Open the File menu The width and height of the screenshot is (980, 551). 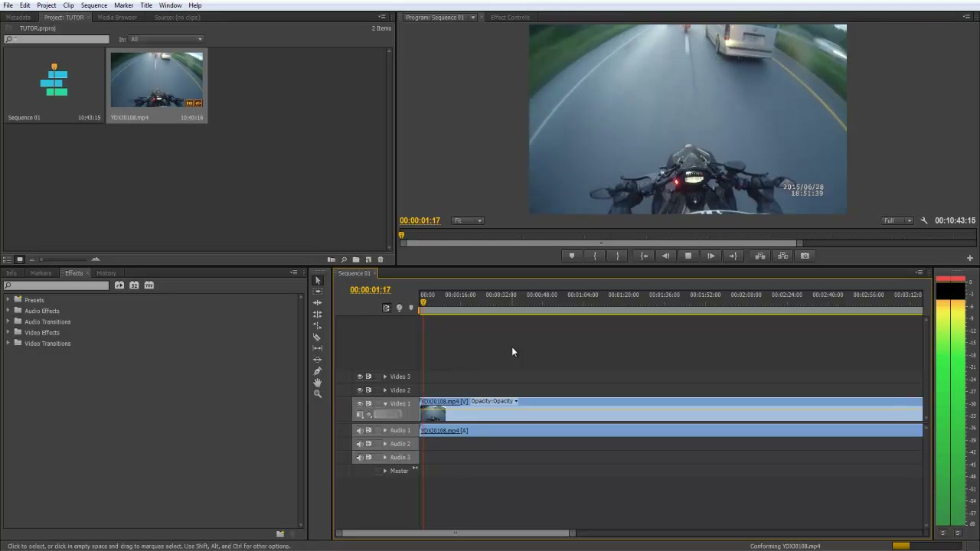click(x=7, y=5)
